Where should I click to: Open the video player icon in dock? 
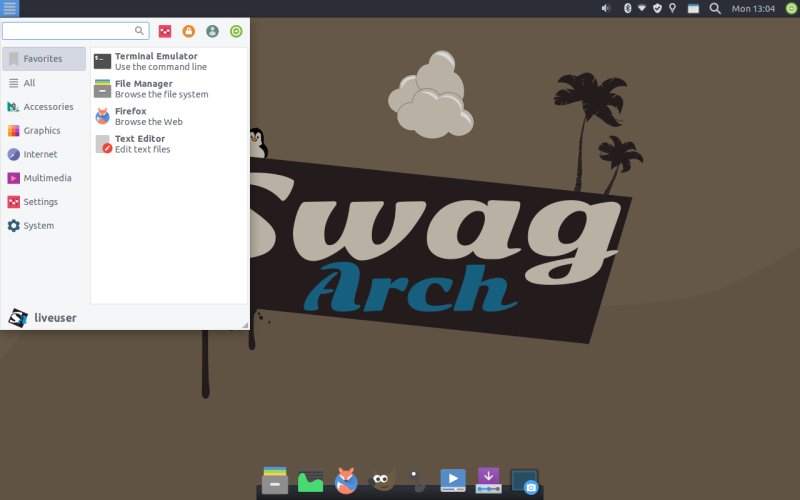pos(453,481)
